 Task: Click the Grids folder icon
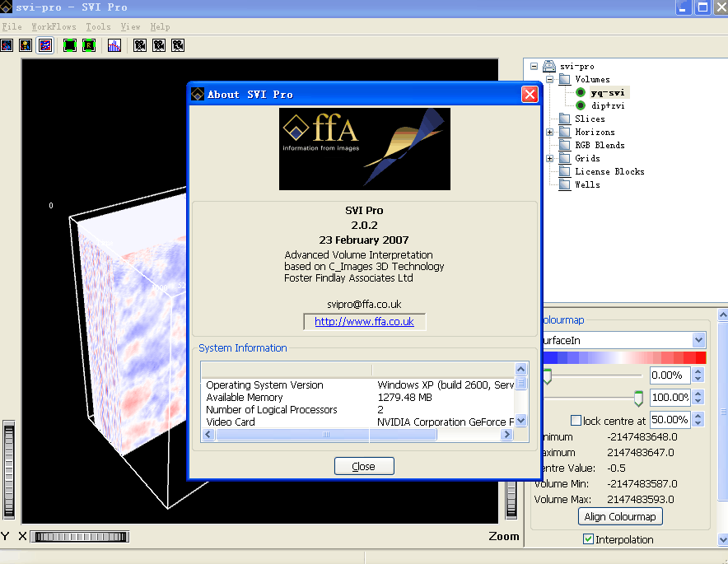tap(565, 158)
